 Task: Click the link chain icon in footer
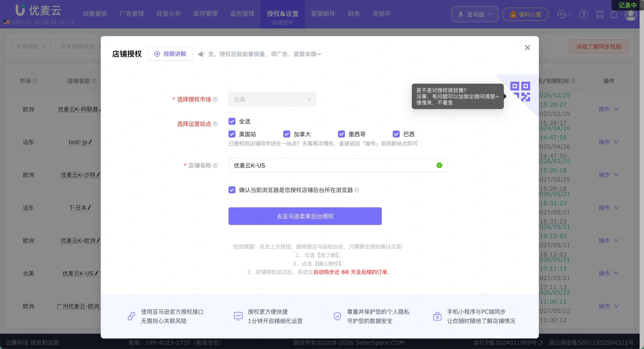coord(131,316)
